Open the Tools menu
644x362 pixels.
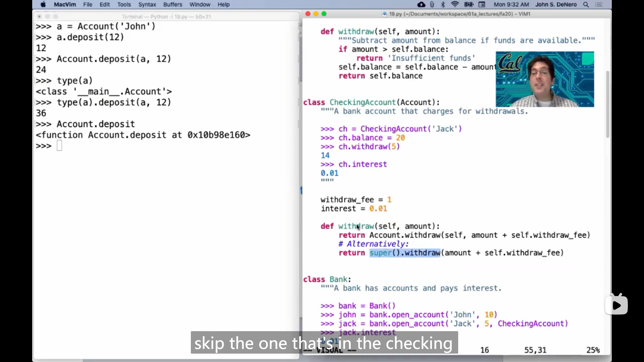coord(124,4)
